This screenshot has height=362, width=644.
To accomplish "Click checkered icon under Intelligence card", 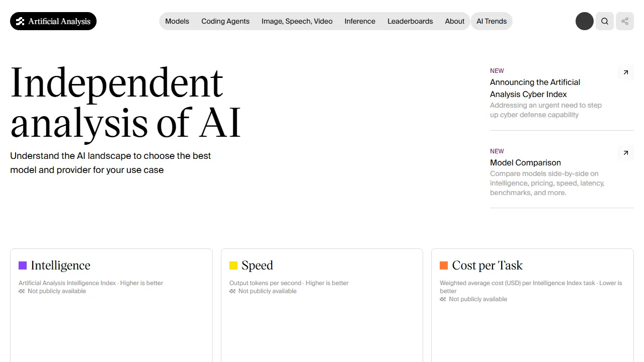I will (22, 291).
